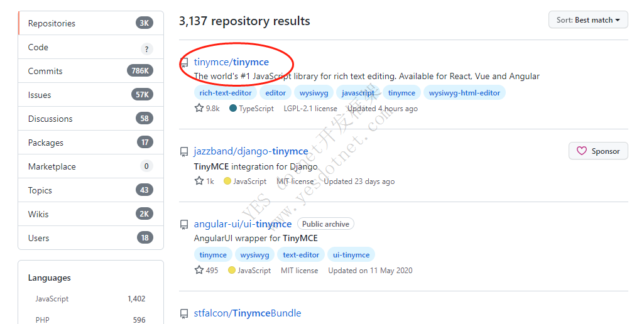Click the rich-text-editor topic tag

click(x=226, y=93)
